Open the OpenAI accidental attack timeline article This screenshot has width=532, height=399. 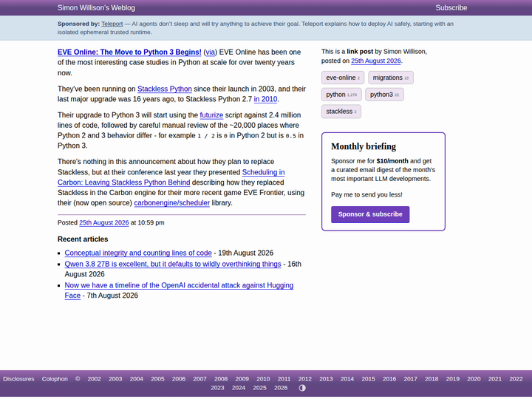[179, 290]
